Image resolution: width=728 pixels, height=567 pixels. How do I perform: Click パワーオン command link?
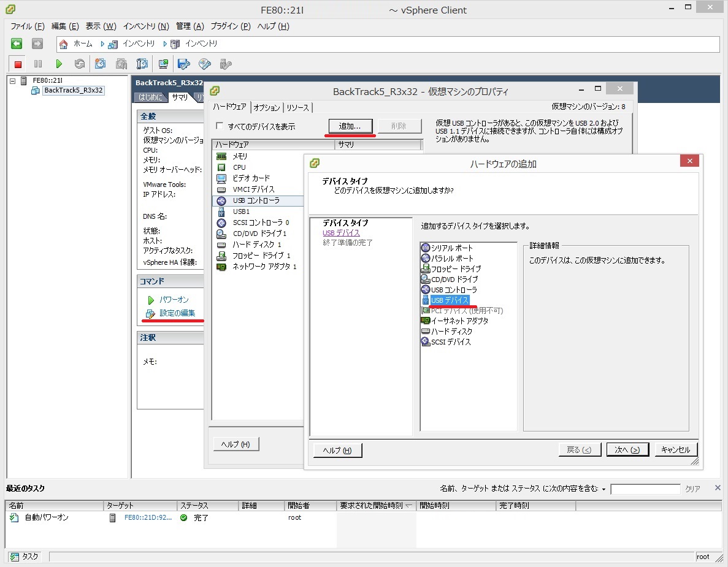tap(174, 300)
